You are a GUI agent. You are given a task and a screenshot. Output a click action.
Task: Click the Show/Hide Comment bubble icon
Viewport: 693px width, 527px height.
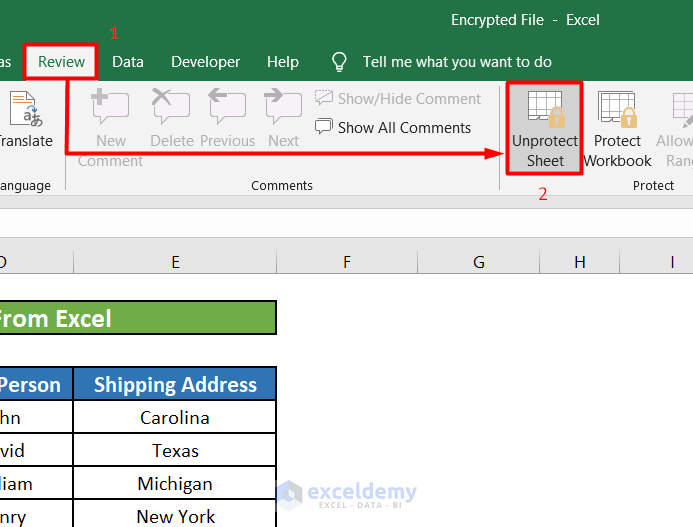(x=324, y=98)
